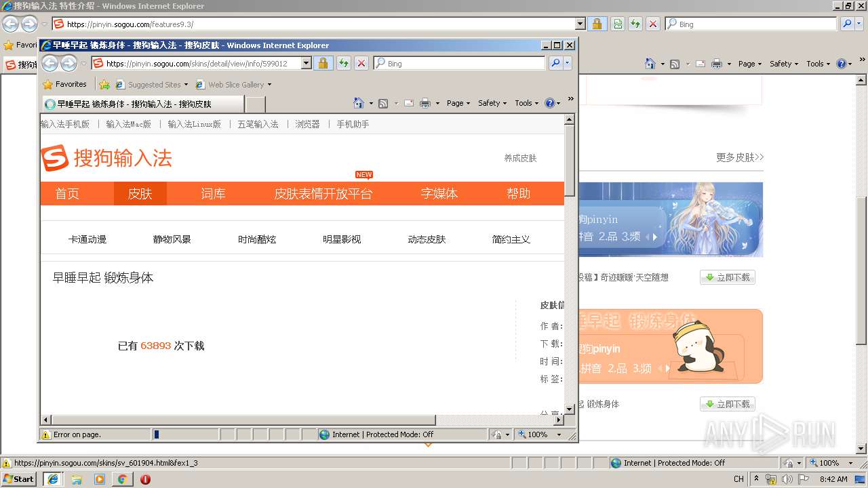This screenshot has width=868, height=488.
Task: Click vertical scrollbar thumb in front window
Action: coord(570,161)
